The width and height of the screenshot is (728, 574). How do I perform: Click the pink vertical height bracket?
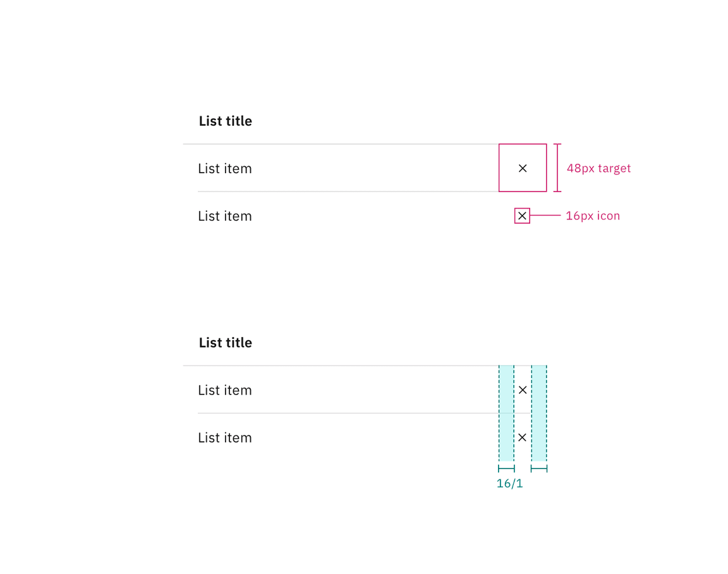(557, 168)
